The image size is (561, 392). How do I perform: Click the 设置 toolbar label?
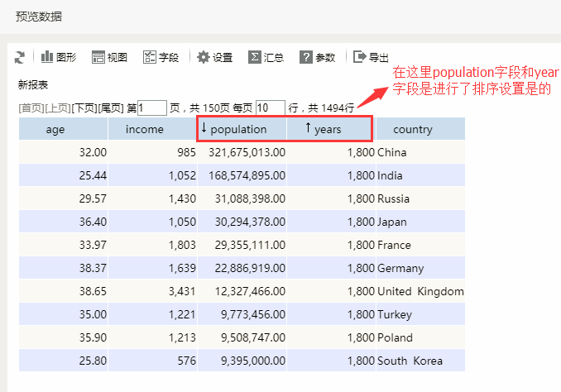tap(223, 57)
